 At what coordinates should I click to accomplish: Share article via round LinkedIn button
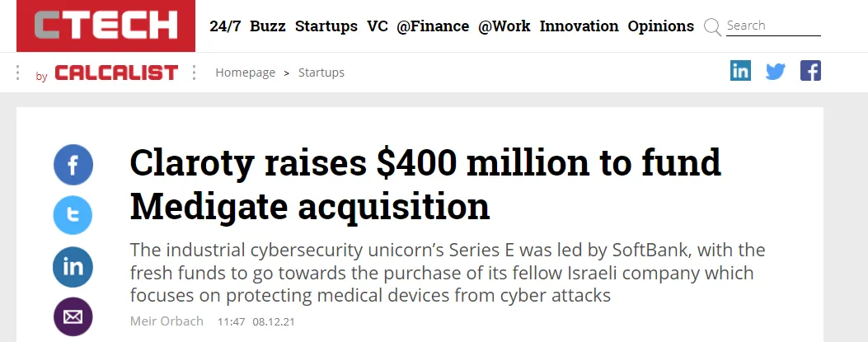pyautogui.click(x=73, y=267)
